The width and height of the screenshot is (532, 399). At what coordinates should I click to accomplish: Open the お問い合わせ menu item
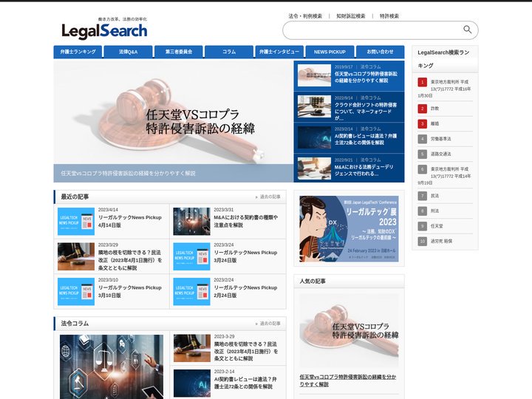[x=380, y=52]
